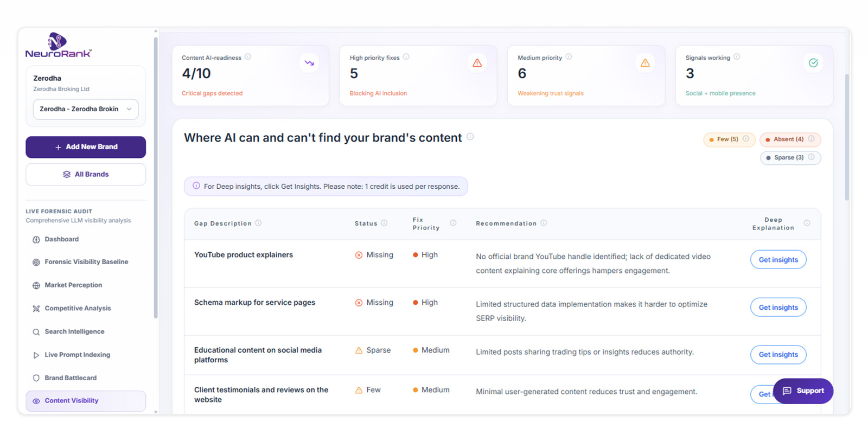Click the sidebar scroll-down arrow

(156, 412)
